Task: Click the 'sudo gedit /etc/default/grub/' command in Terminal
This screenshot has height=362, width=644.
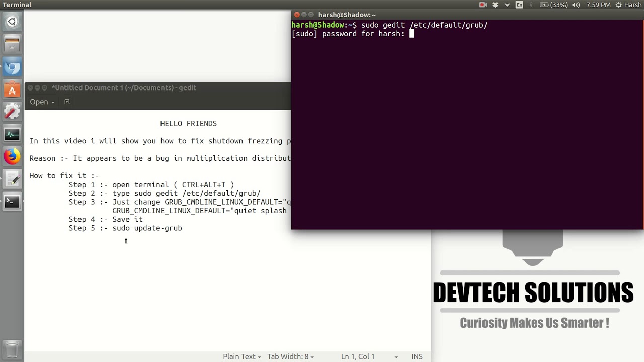Action: (424, 25)
